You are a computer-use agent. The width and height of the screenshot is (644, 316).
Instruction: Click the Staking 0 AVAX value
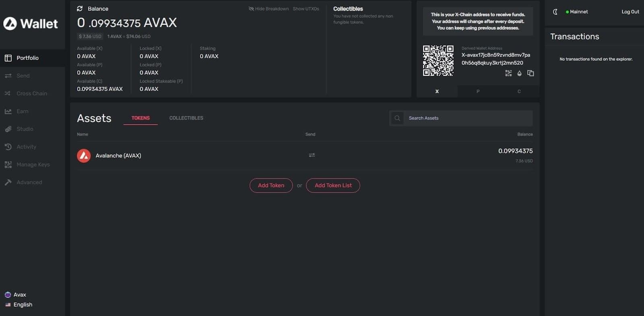pyautogui.click(x=209, y=56)
